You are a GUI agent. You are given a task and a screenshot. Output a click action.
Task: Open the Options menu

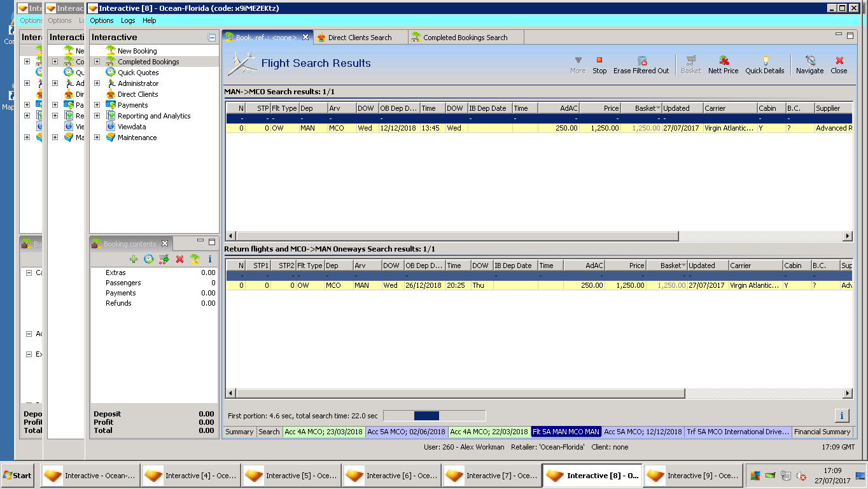[x=102, y=20]
